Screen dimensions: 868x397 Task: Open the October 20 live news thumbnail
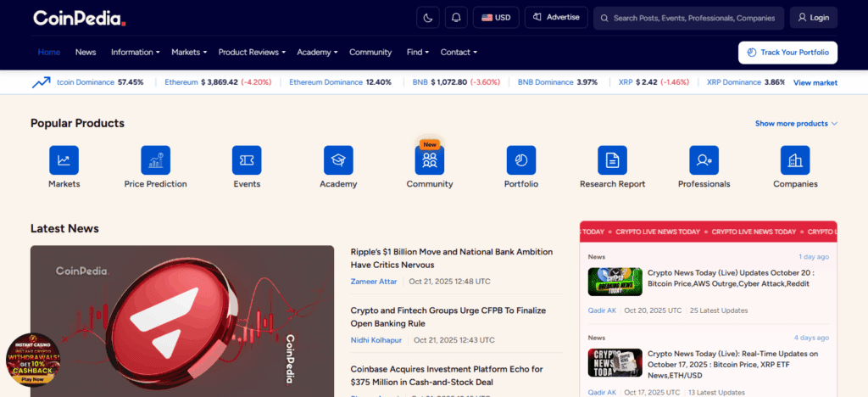[x=615, y=282]
